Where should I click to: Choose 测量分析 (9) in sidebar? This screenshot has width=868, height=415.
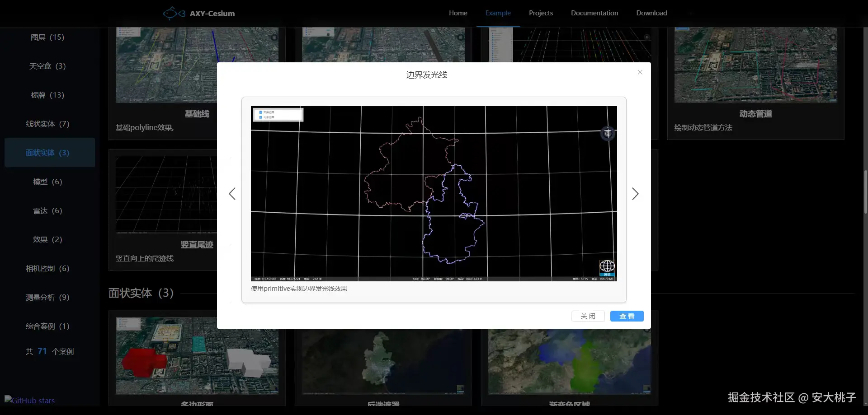[x=47, y=297]
